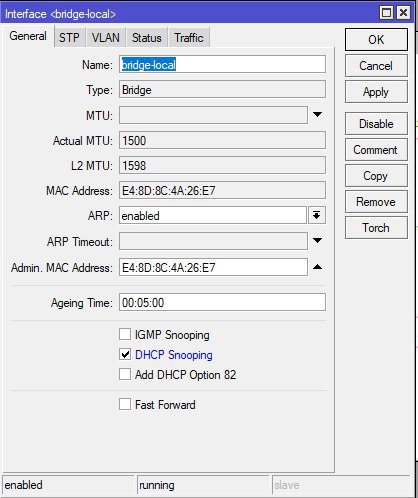
Task: Click the Name input field
Action: pyautogui.click(x=222, y=64)
